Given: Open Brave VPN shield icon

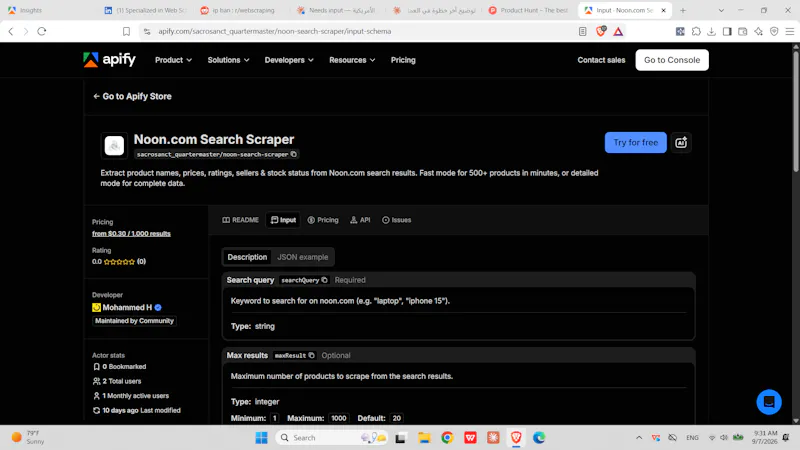Looking at the screenshot, I should click(774, 32).
